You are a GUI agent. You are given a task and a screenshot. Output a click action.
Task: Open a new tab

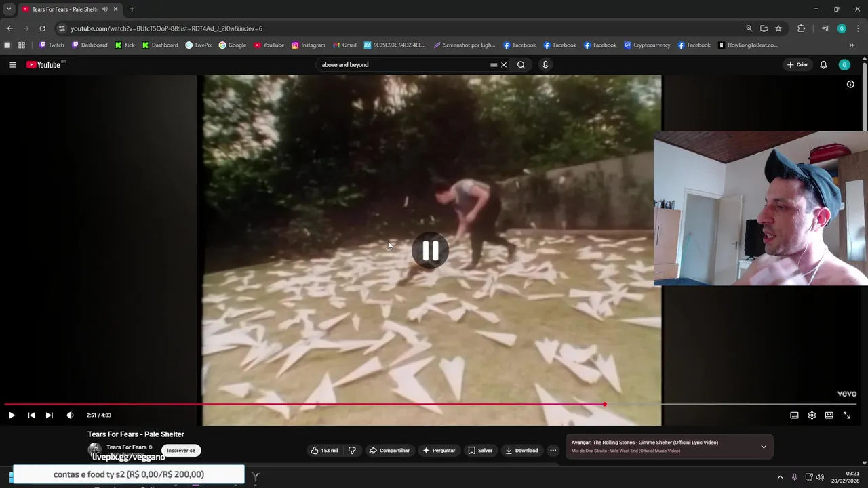[132, 9]
